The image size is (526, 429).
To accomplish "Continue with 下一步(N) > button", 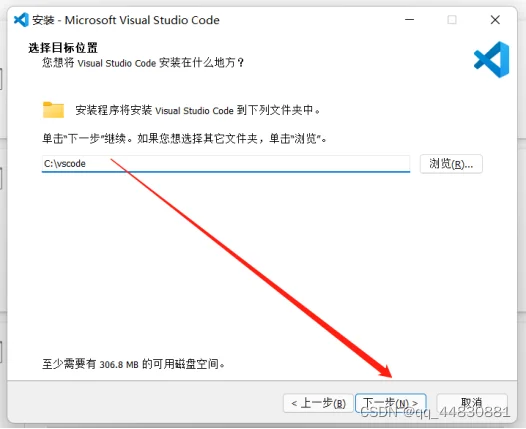I will tap(390, 403).
